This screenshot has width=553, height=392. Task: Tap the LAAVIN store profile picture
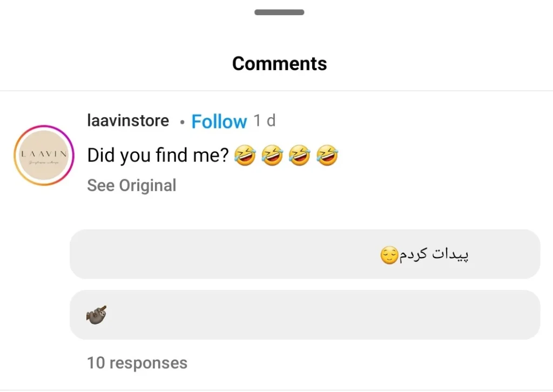[x=43, y=156]
